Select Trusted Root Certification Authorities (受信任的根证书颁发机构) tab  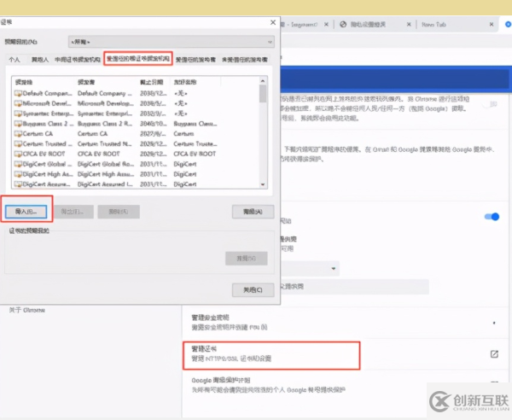(x=138, y=59)
